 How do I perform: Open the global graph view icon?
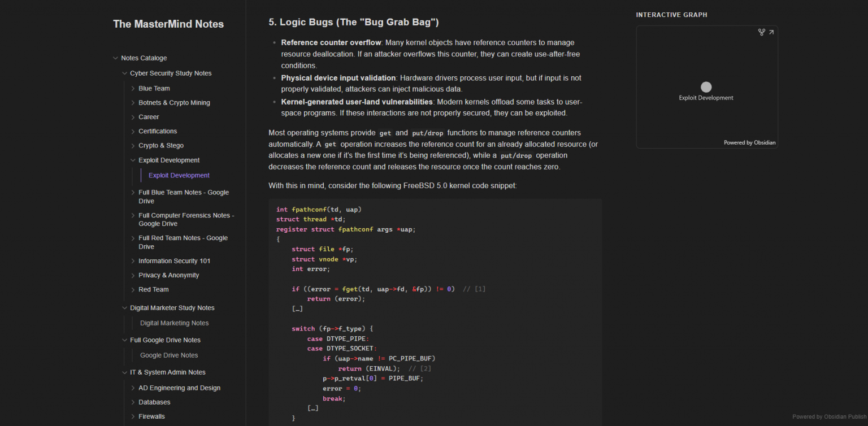[761, 32]
